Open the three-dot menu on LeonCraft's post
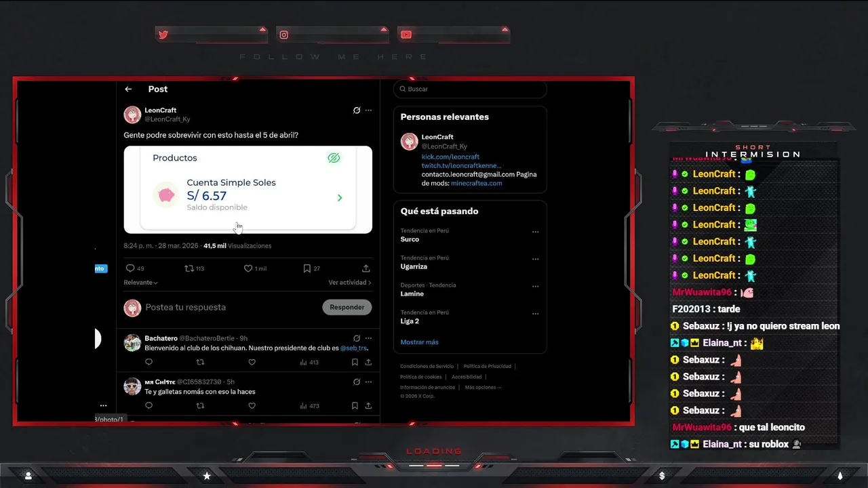Screen dimensions: 868x488 368,110
